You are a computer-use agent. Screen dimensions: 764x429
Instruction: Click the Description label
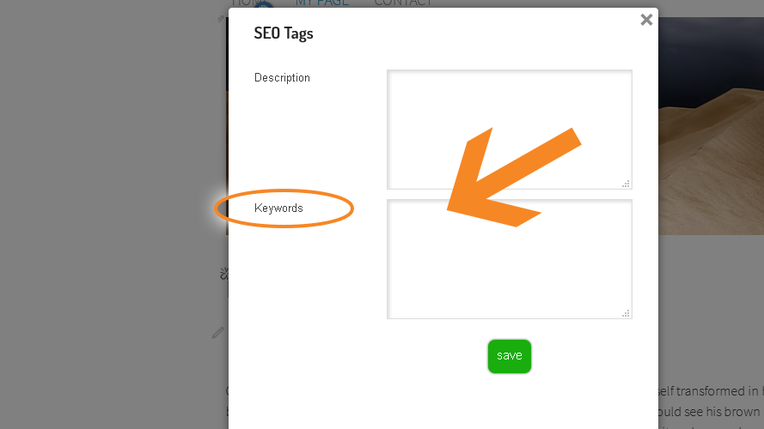(x=282, y=78)
